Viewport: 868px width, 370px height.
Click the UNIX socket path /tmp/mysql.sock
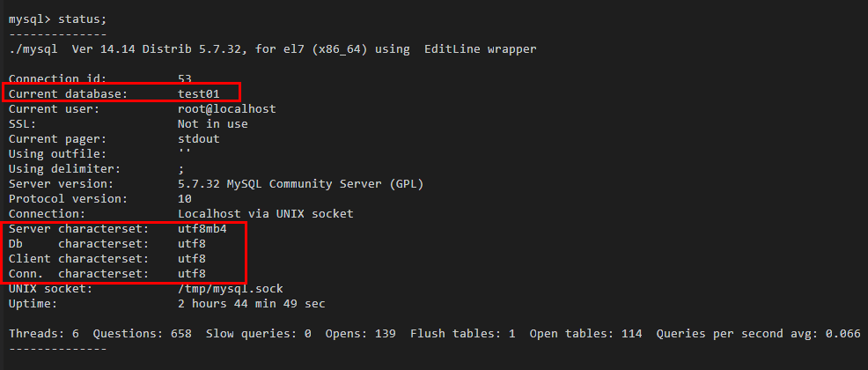(x=231, y=289)
